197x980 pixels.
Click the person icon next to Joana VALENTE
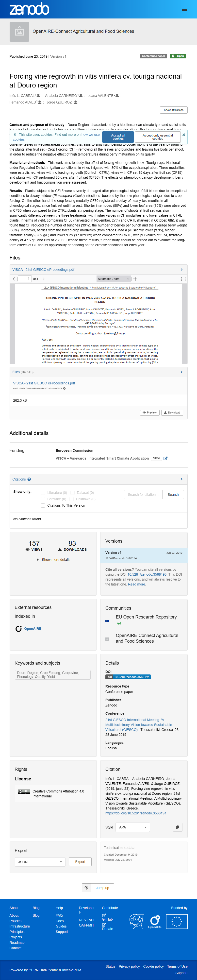click(x=117, y=96)
